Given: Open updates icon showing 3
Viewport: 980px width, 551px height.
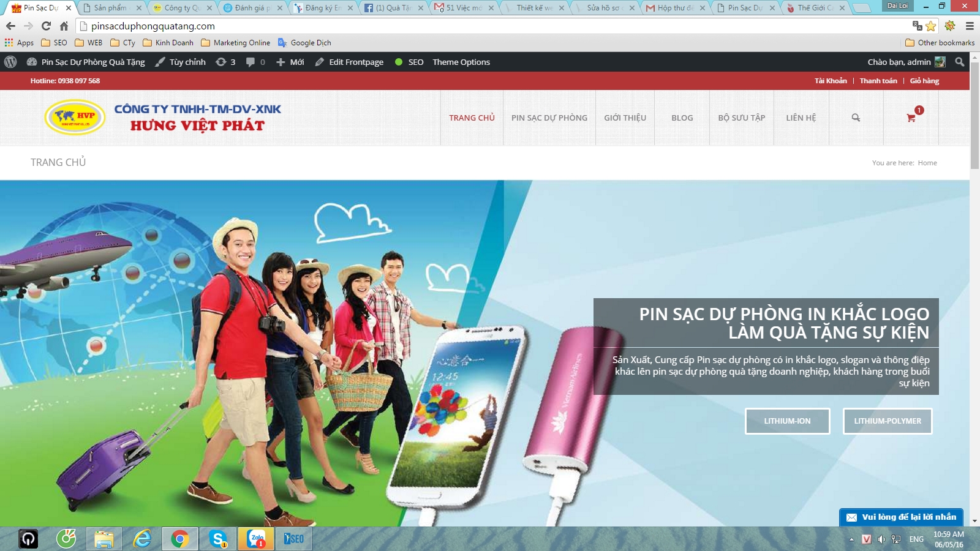Looking at the screenshot, I should (225, 62).
